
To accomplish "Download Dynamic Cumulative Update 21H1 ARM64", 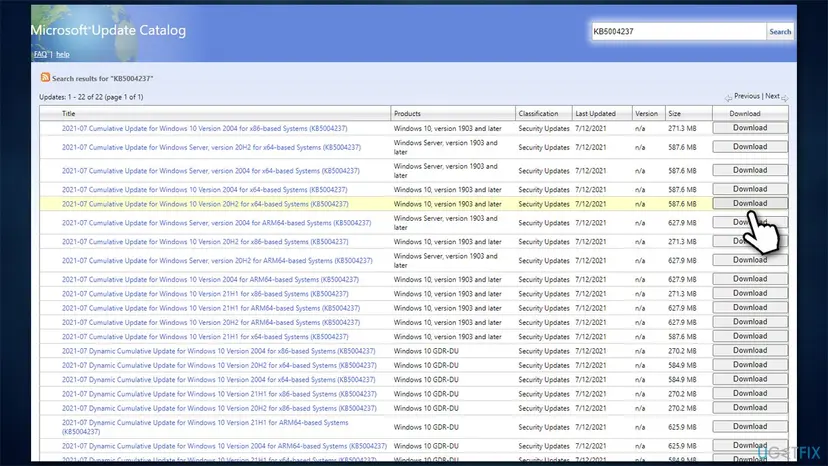I will tap(750, 426).
